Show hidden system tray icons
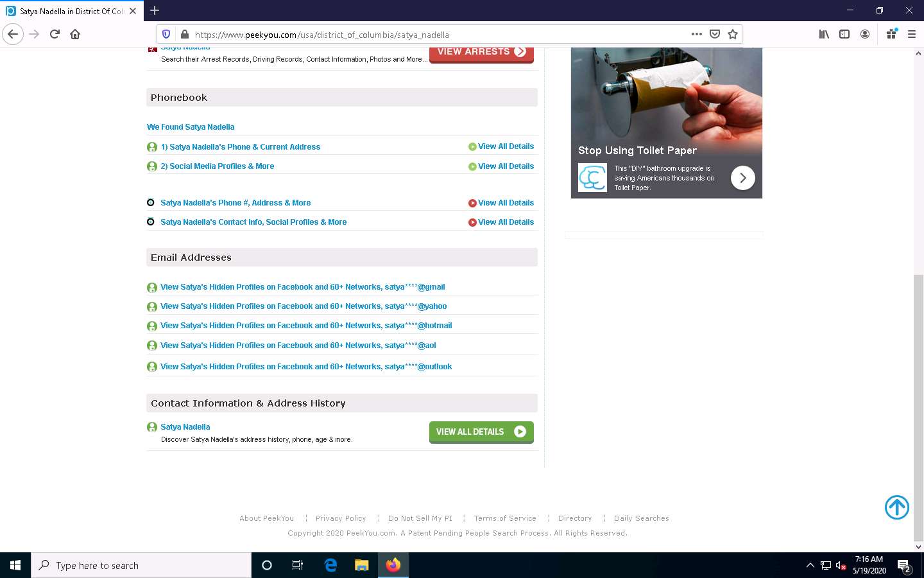The height and width of the screenshot is (578, 924). 810,566
